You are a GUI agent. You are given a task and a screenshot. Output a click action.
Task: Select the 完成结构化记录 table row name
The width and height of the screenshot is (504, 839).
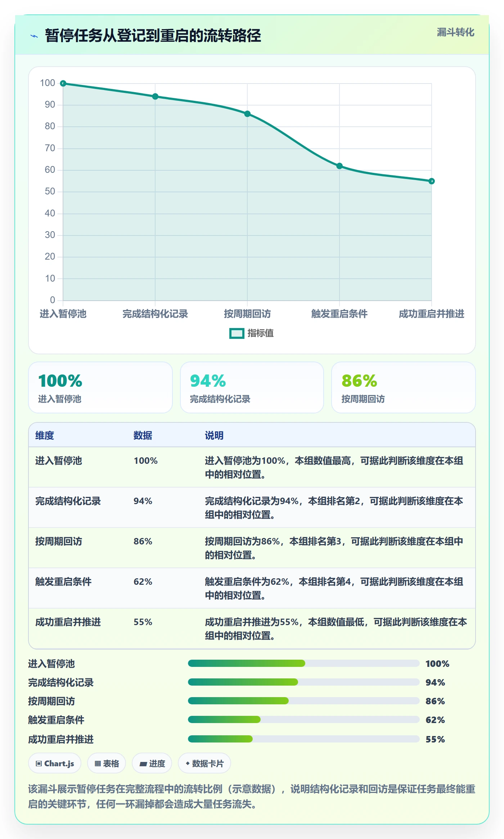(x=68, y=501)
